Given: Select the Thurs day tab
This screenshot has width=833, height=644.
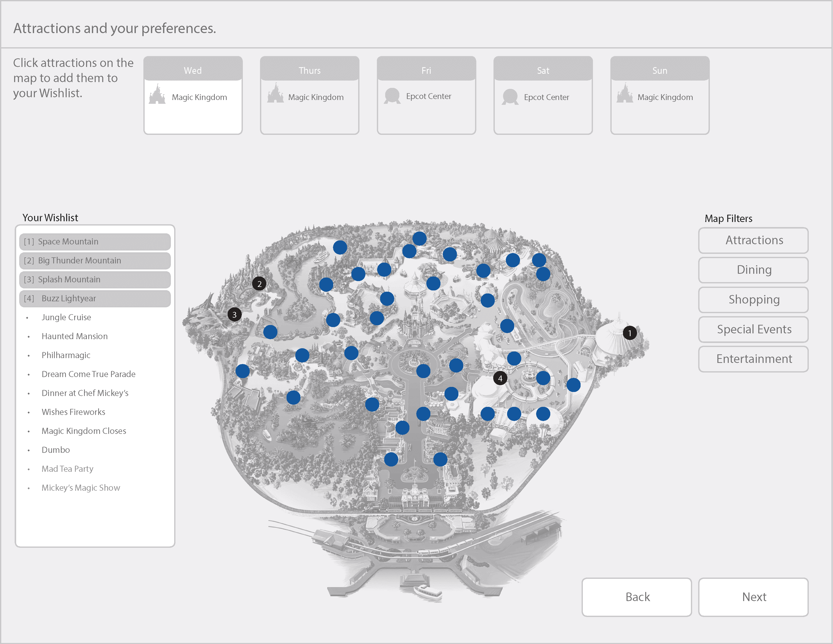Looking at the screenshot, I should coord(309,70).
